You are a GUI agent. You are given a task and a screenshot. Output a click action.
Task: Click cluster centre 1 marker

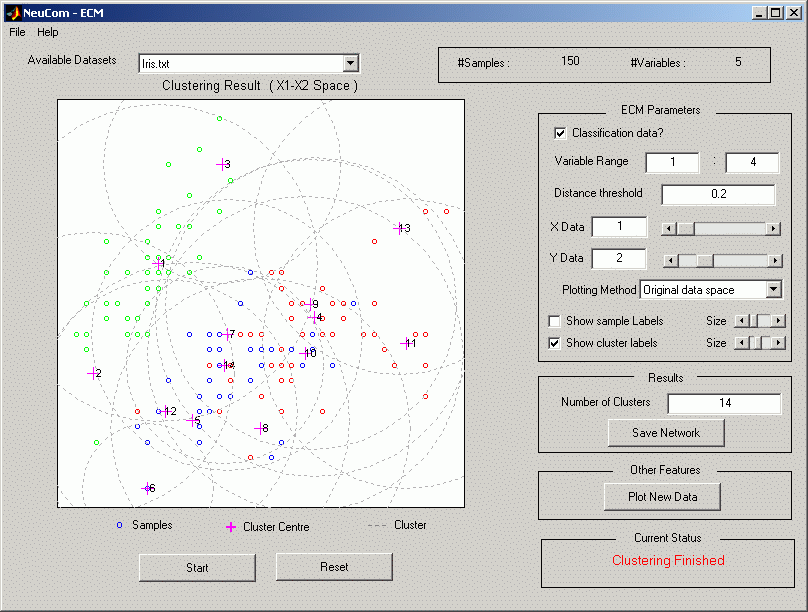point(158,264)
